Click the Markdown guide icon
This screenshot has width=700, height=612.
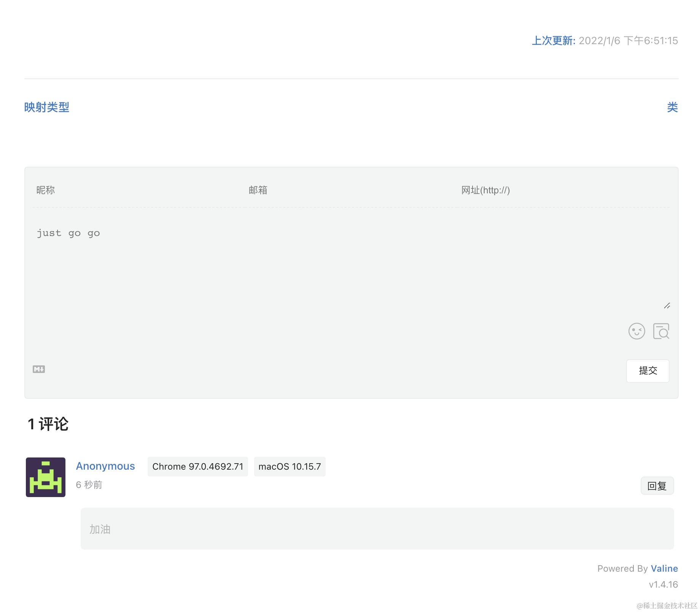39,369
